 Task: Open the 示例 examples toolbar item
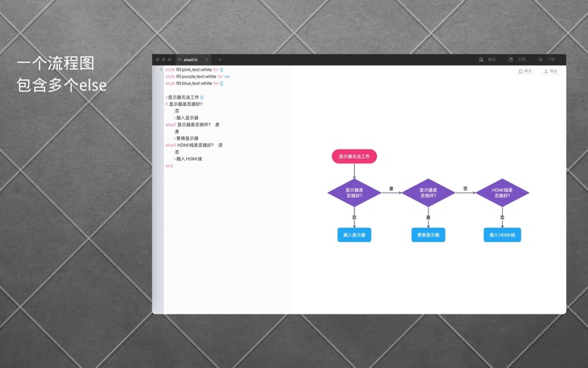(x=517, y=60)
